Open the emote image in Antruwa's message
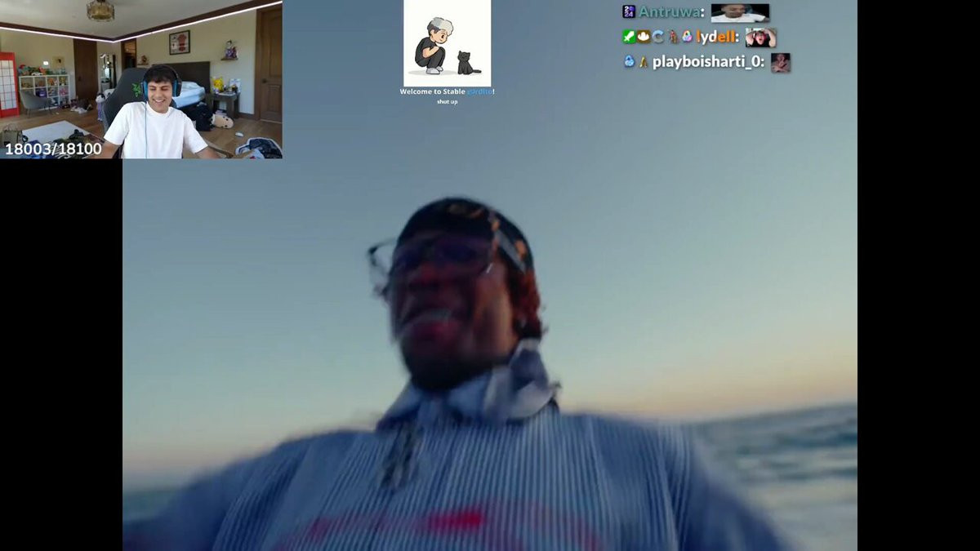980x551 pixels. pos(740,13)
